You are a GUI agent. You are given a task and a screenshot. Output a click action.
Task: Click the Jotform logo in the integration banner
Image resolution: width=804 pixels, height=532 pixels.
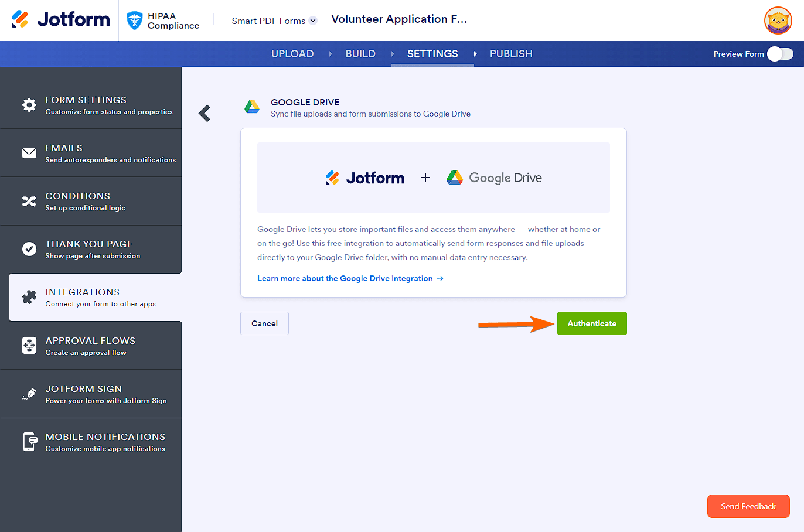(365, 178)
